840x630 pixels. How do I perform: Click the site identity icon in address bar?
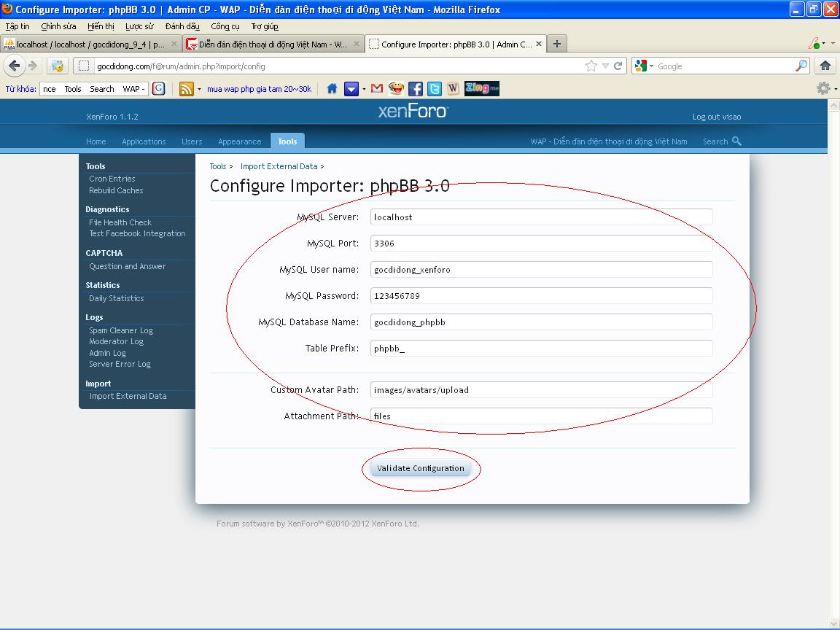[84, 66]
